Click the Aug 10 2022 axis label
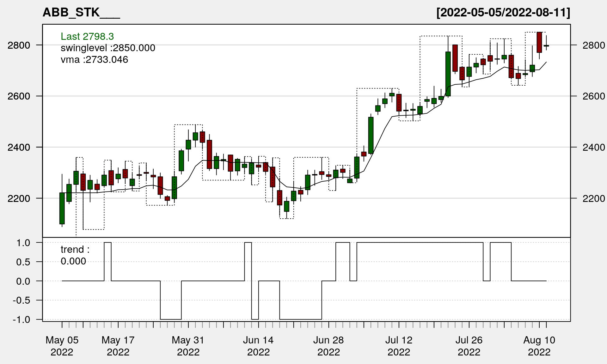Image resolution: width=607 pixels, height=364 pixels. [539, 346]
